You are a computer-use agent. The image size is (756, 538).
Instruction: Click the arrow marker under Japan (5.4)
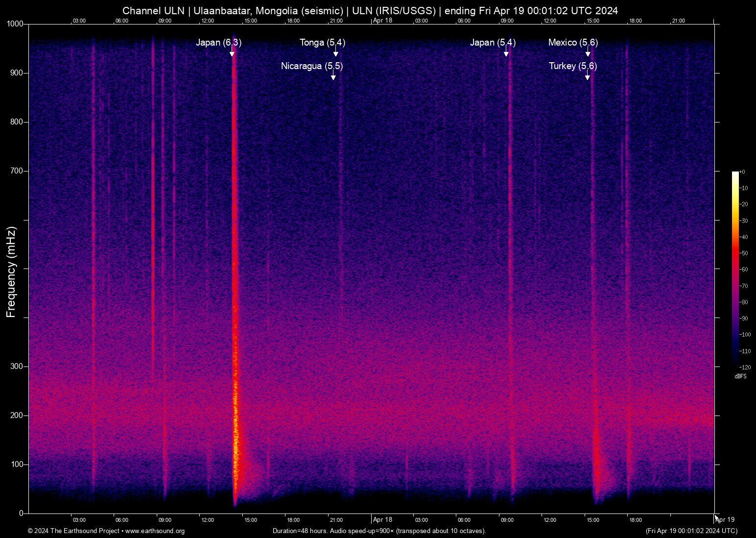(506, 52)
